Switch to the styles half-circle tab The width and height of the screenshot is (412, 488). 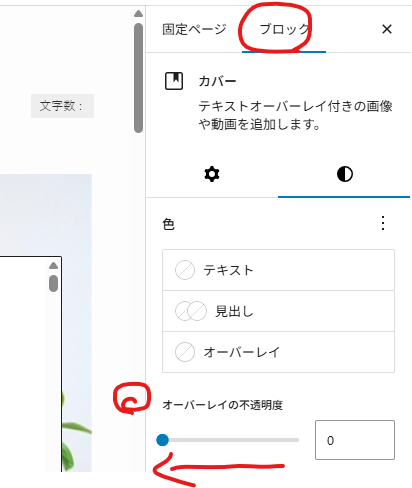tap(344, 174)
